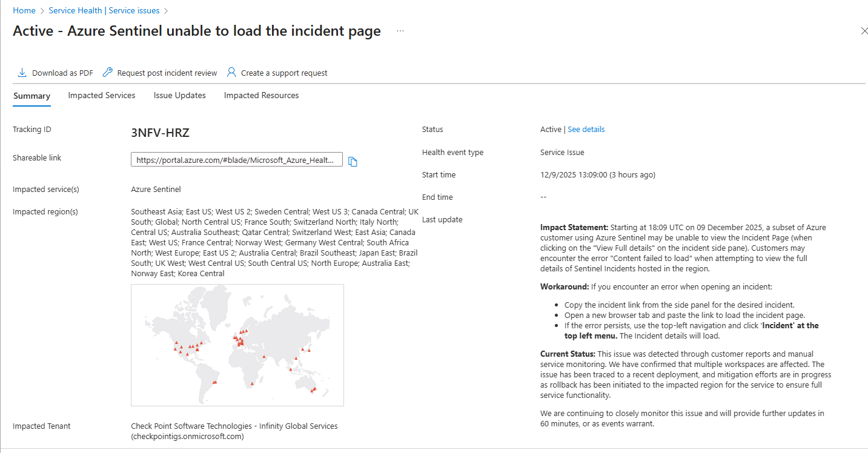
Task: Click the Health event type label
Action: [452, 153]
